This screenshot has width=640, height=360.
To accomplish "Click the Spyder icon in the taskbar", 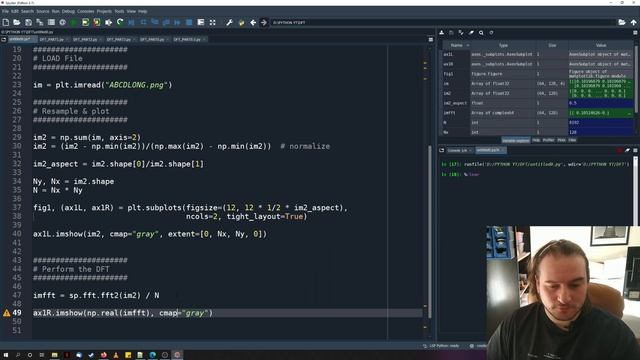I will [x=177, y=355].
